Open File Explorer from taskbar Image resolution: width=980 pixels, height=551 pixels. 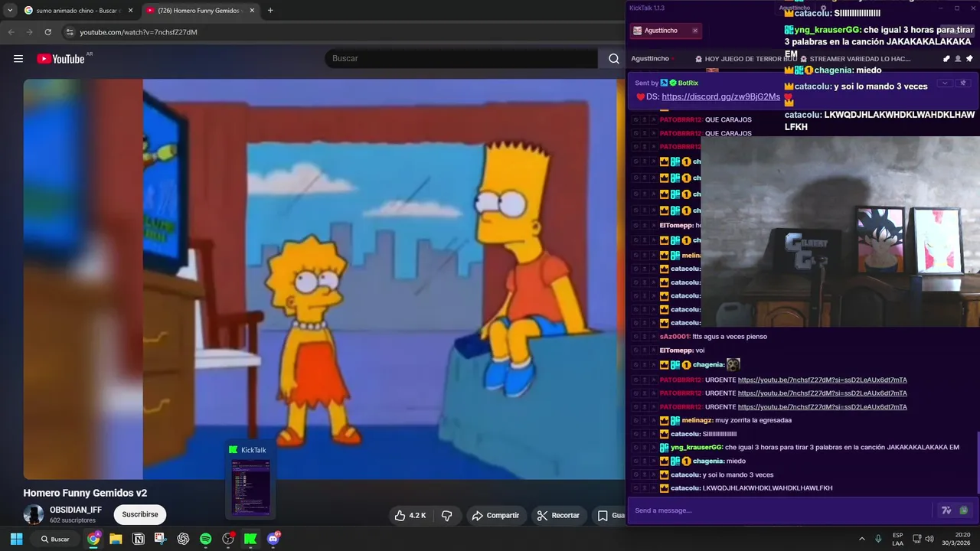[x=116, y=539]
